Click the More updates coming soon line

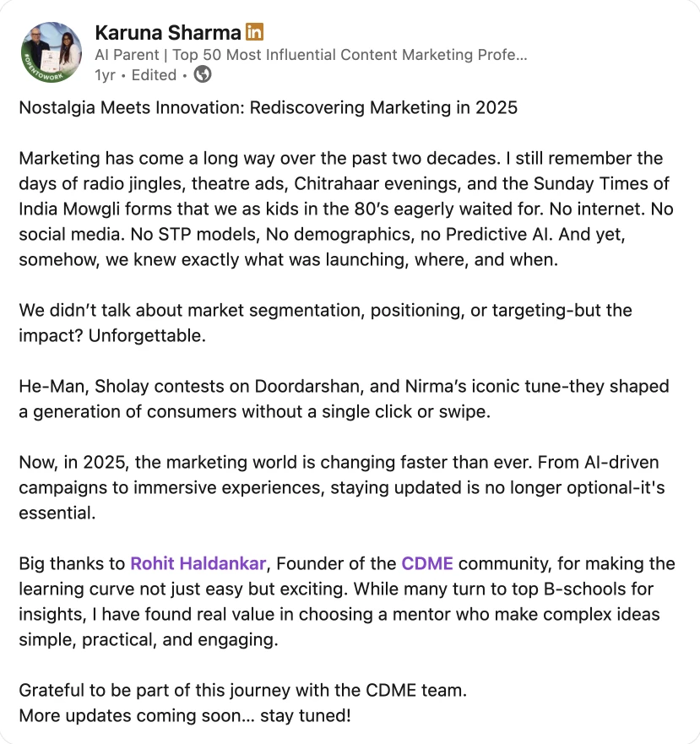pos(185,715)
